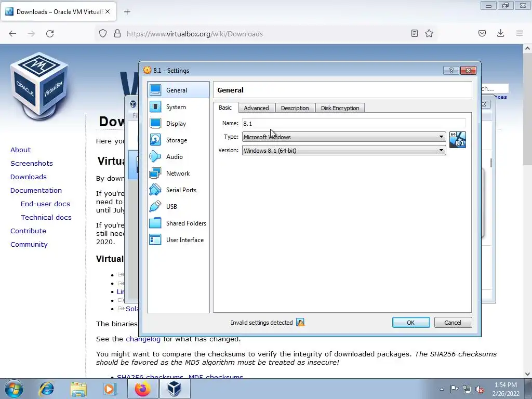Open User Interface settings category
Image resolution: width=532 pixels, height=399 pixels.
179,240
